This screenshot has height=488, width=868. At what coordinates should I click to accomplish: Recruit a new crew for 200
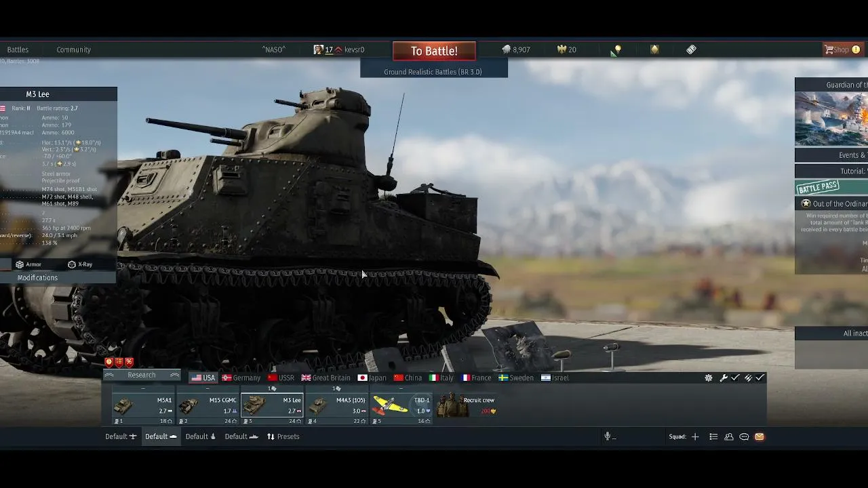[467, 405]
